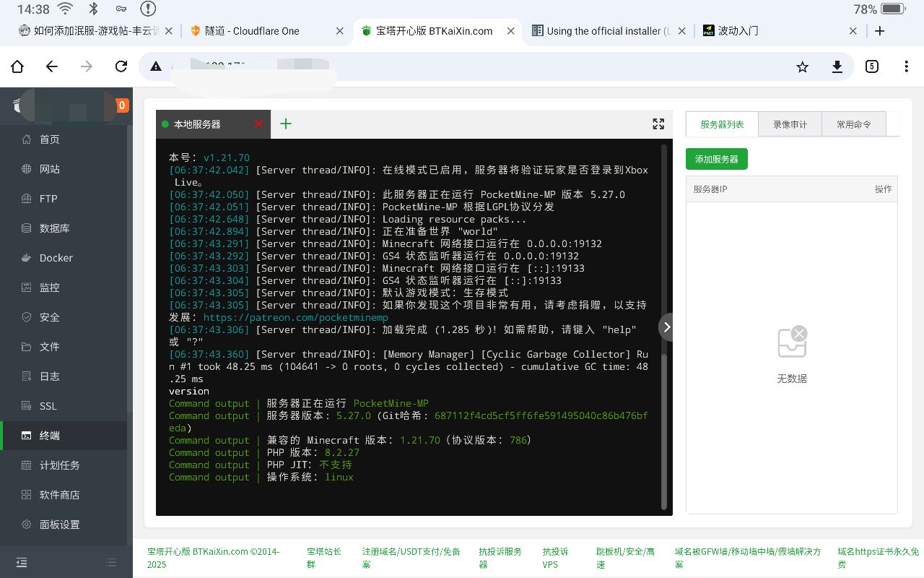Open the 抗投诉VPS footer link
The image size is (924, 578).
click(556, 558)
